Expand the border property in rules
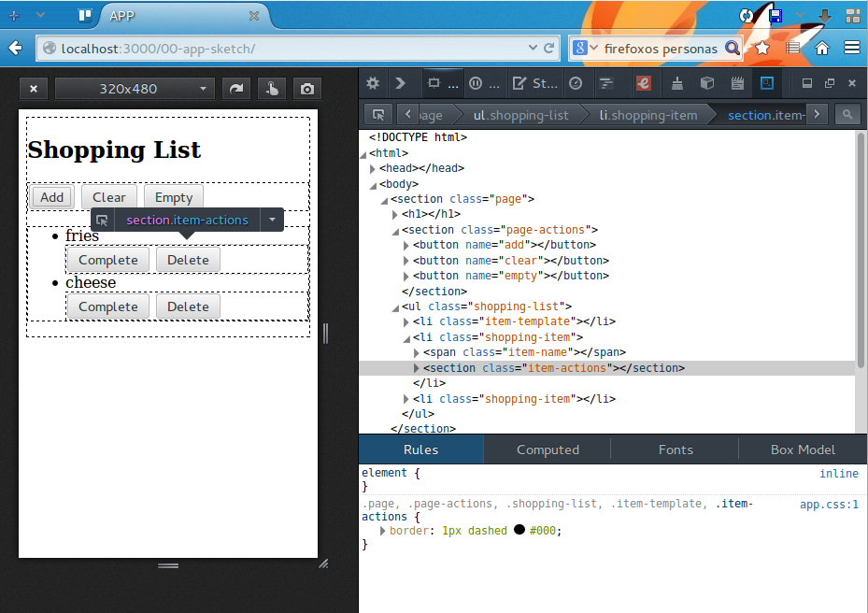The width and height of the screenshot is (868, 613). click(x=382, y=531)
